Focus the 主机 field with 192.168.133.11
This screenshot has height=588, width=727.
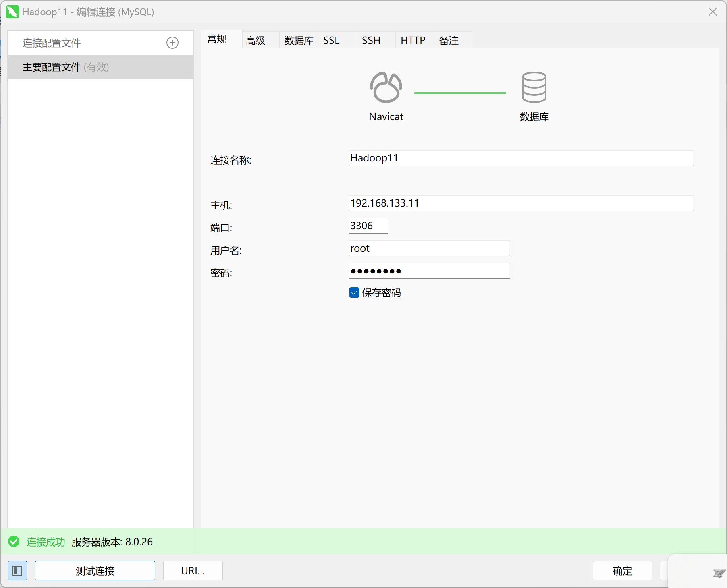(x=521, y=203)
